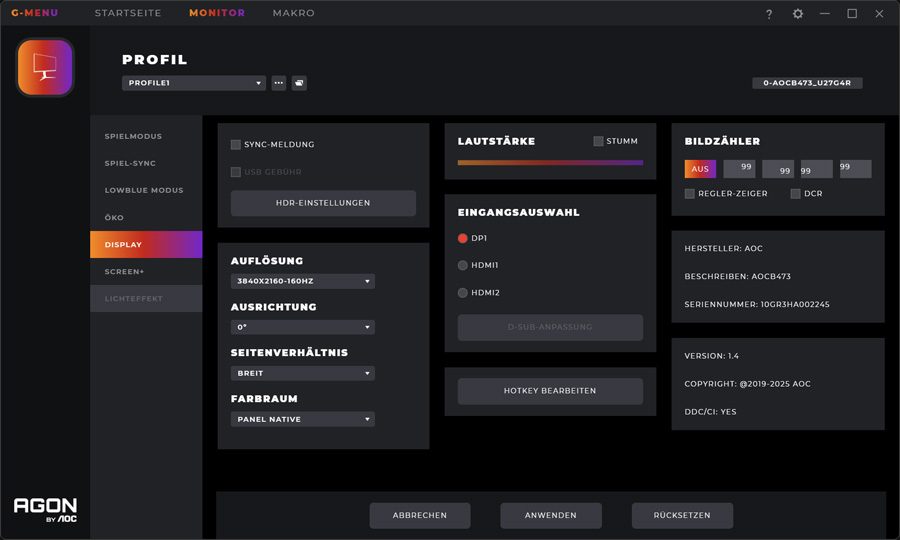Select the HDMI1 input radio button
This screenshot has width=900, height=540.
(463, 265)
